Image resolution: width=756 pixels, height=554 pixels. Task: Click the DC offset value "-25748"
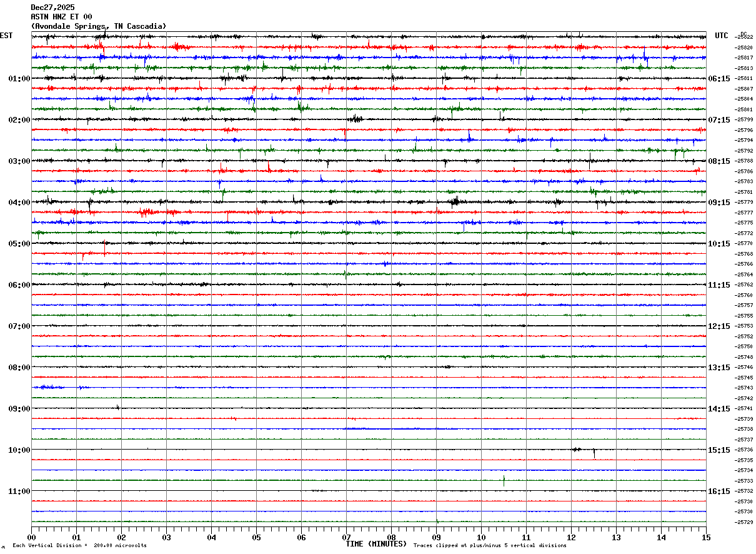(744, 357)
